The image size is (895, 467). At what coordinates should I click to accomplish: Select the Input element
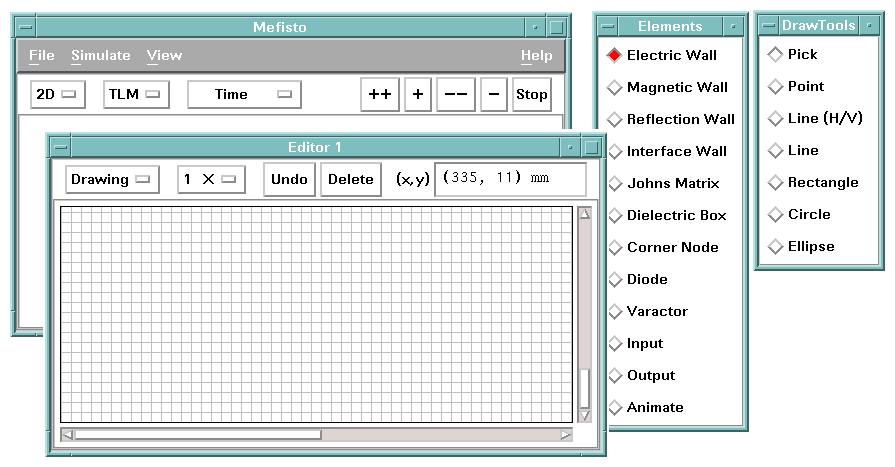(635, 343)
